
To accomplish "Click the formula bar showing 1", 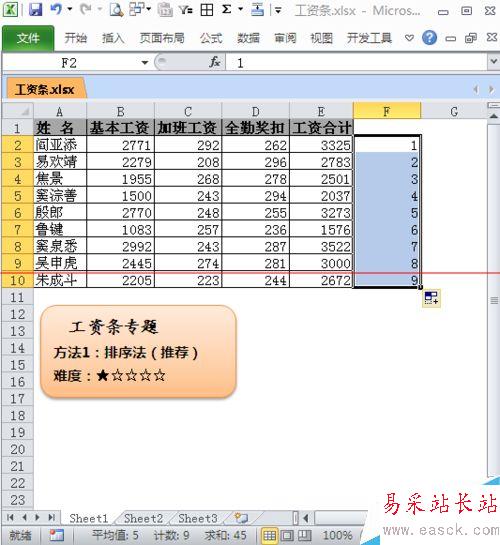I will click(357, 63).
